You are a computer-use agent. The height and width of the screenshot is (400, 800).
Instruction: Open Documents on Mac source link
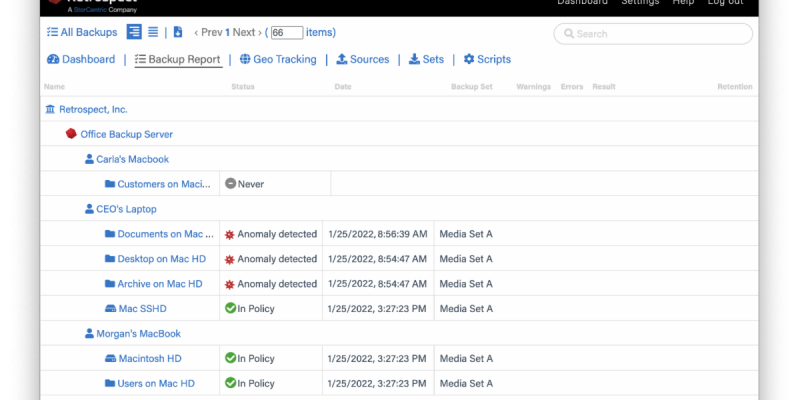(166, 234)
